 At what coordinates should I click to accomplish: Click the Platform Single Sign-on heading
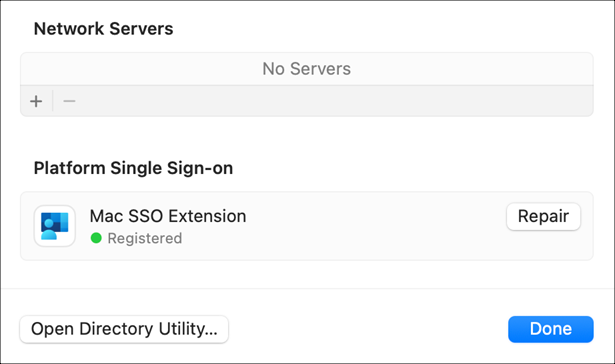click(x=133, y=168)
